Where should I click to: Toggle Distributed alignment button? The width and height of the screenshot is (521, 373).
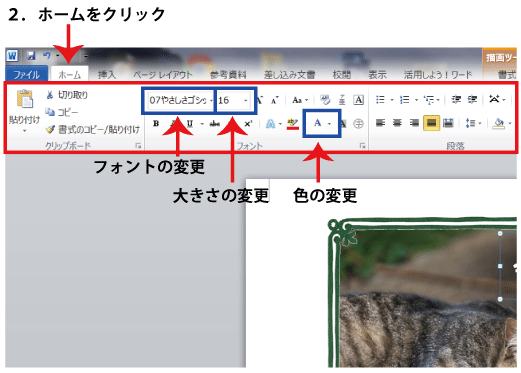[x=448, y=123]
